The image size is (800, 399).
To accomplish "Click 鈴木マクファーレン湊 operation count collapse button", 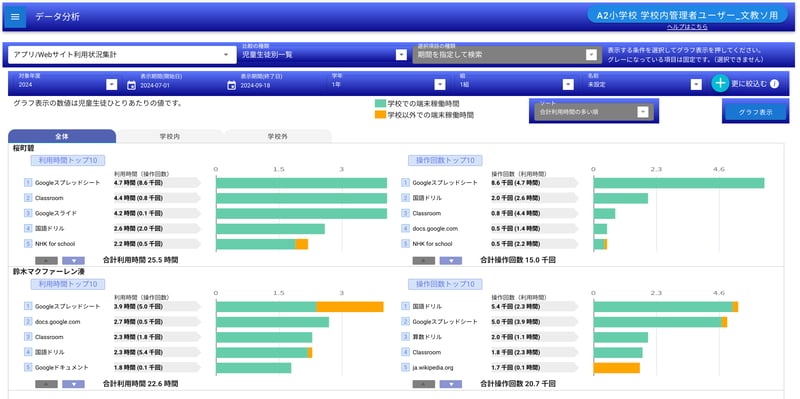I will pyautogui.click(x=424, y=384).
